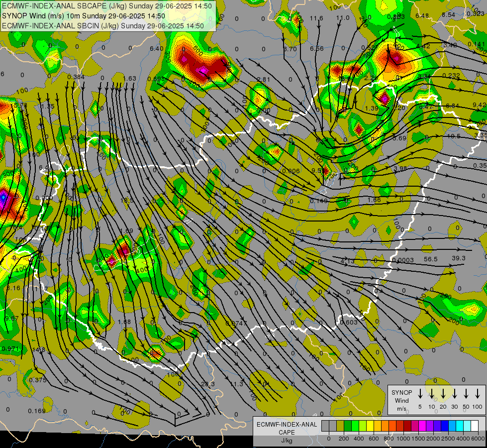This screenshot has height=448, width=487.
Task: Click the ECMWF-INDEX-ANAL CAPE legend label
Action: click(287, 429)
